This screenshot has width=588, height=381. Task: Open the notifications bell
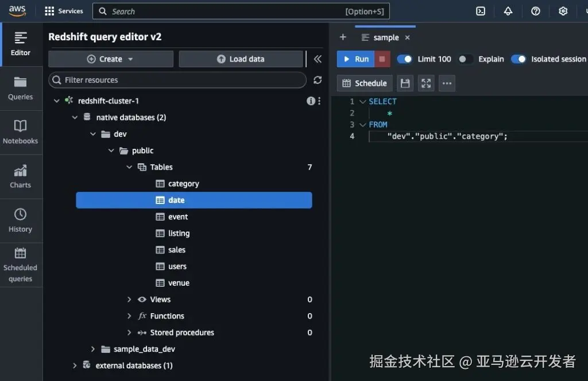[508, 11]
